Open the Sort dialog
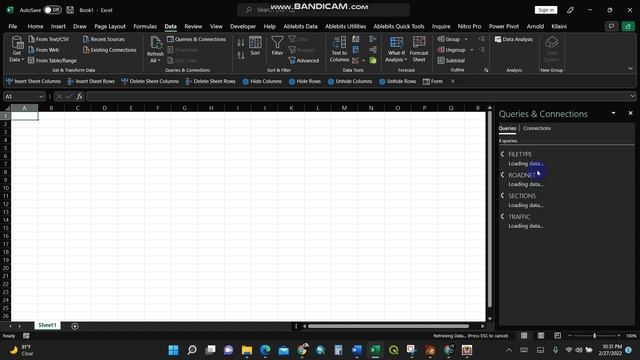This screenshot has width=640, height=360. point(255,46)
